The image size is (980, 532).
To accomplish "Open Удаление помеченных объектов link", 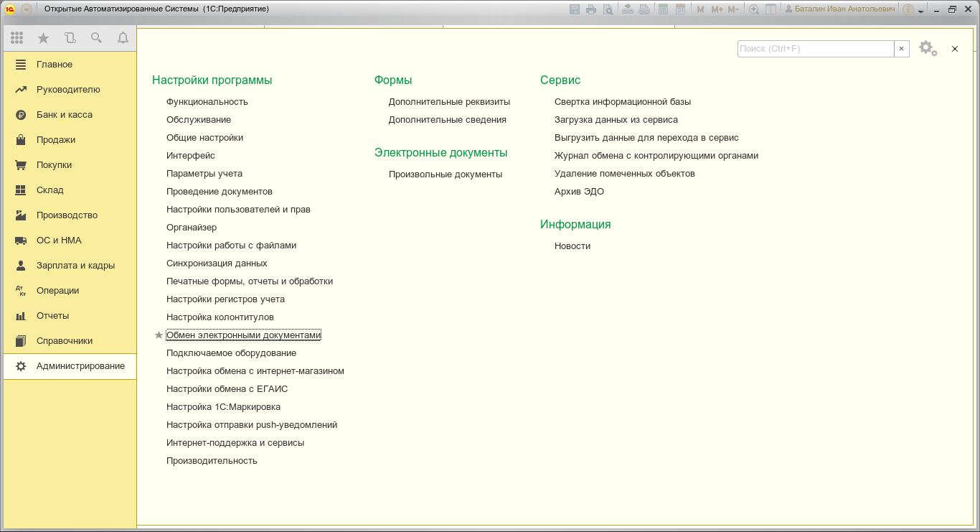I will (625, 174).
